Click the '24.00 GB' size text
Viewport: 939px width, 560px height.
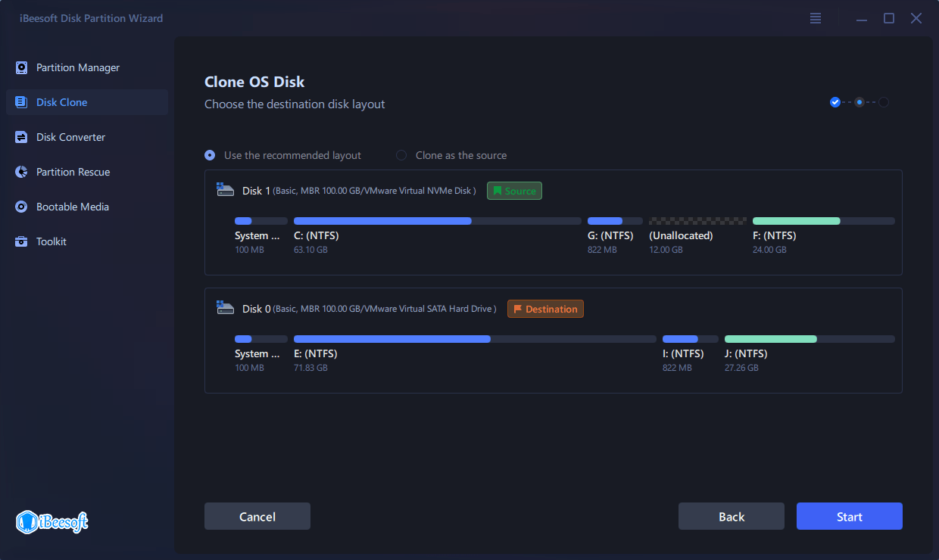(x=769, y=250)
